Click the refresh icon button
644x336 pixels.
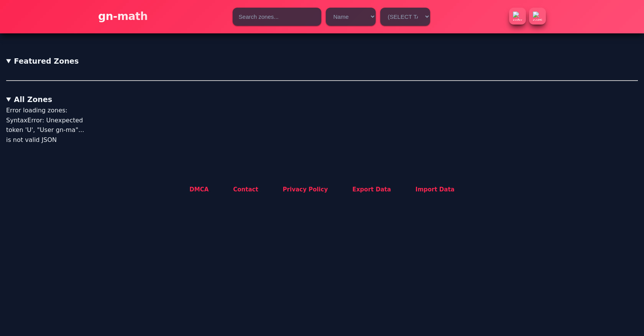(x=517, y=16)
